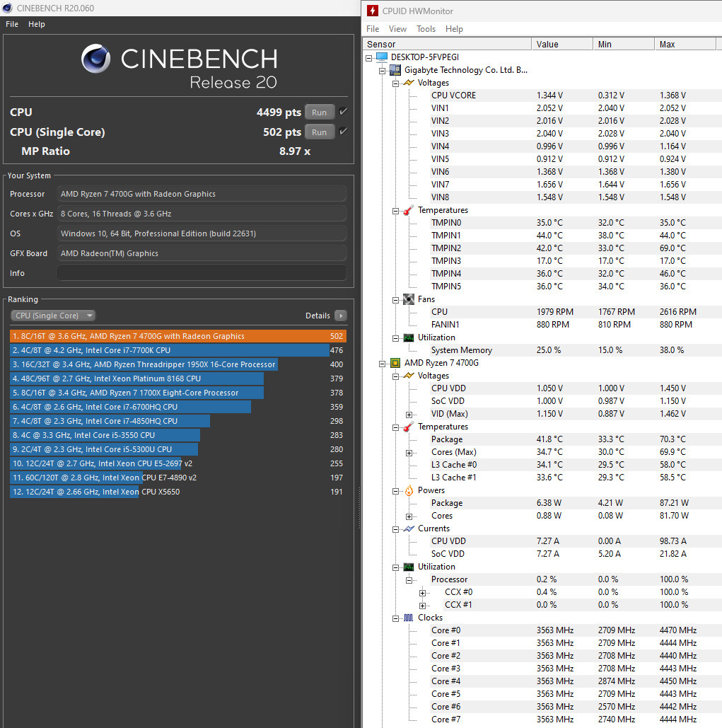Click the Clocks waveform icon
Screen dimensions: 722x728
[x=409, y=618]
